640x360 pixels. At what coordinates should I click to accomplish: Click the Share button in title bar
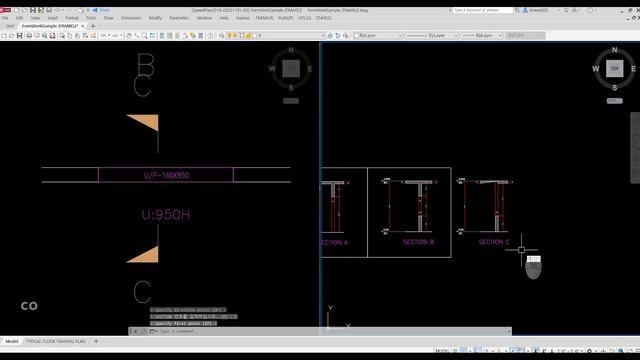coord(101,10)
